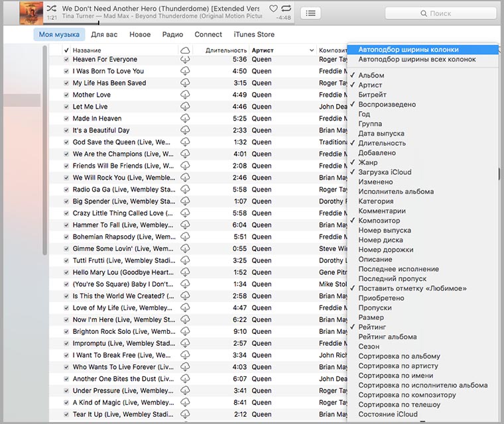
Task: Download Radio Ga Ga from iCloud
Action: pos(185,189)
